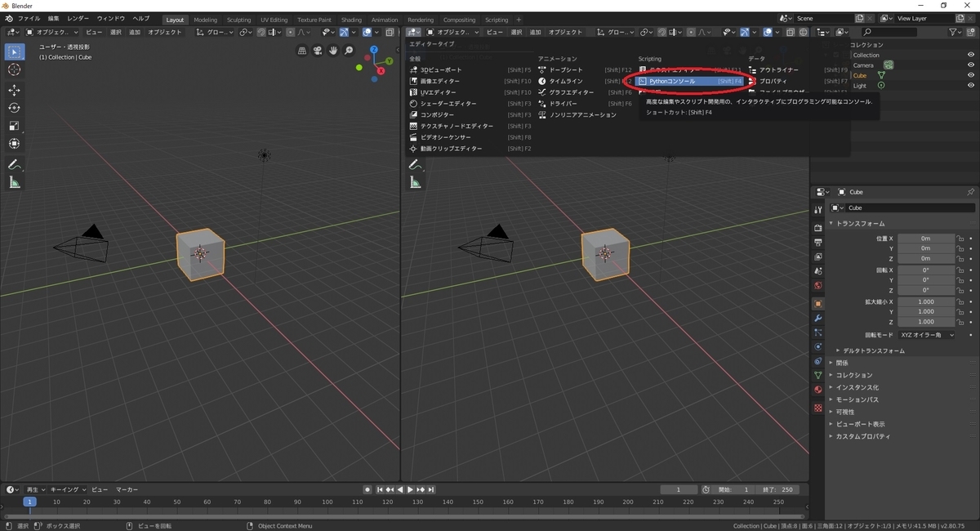Open the View Layer properties tab
The height and width of the screenshot is (531, 980).
point(817,257)
